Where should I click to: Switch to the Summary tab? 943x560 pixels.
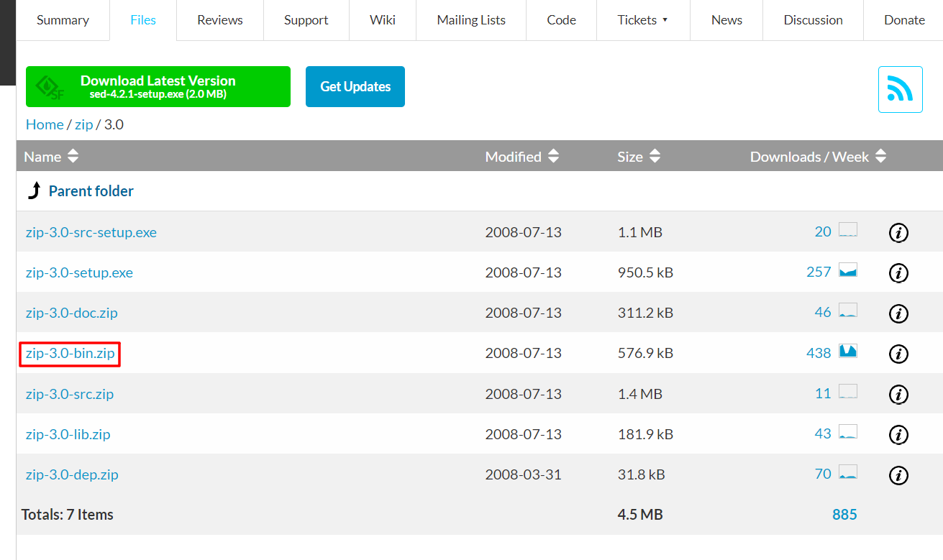pyautogui.click(x=63, y=20)
